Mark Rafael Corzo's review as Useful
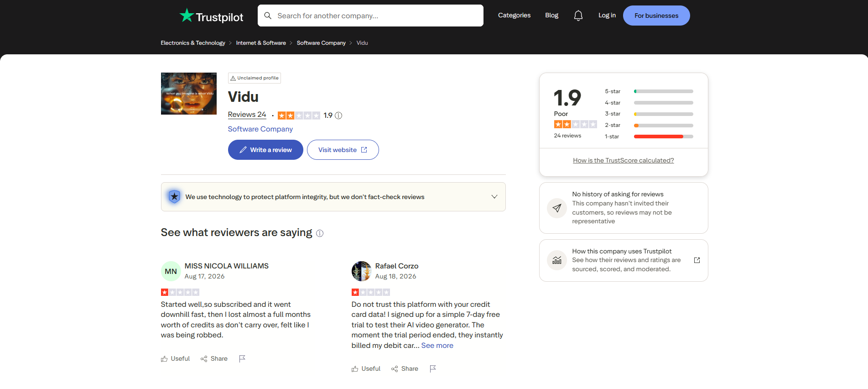Image resolution: width=868 pixels, height=389 pixels. pos(366,369)
